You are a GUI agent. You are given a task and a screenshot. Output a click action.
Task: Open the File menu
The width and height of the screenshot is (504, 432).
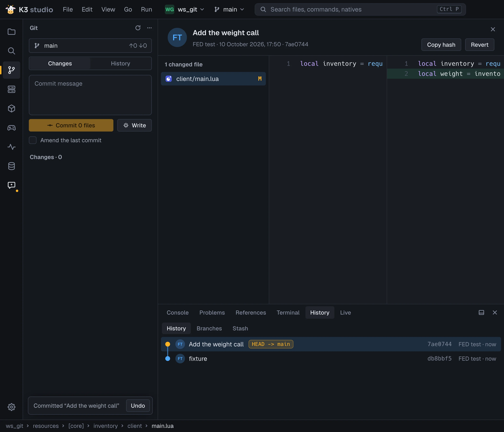coord(68,9)
